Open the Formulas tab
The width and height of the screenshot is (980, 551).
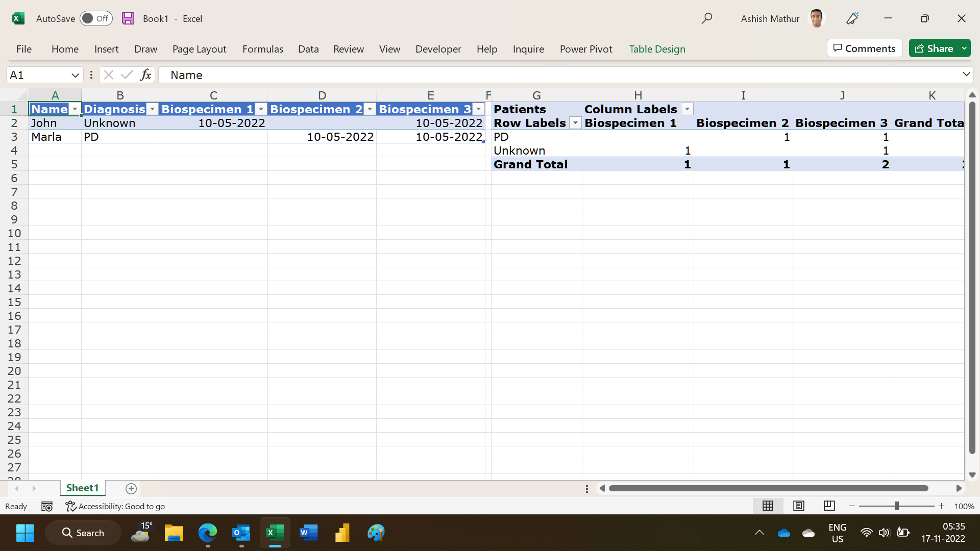tap(262, 49)
